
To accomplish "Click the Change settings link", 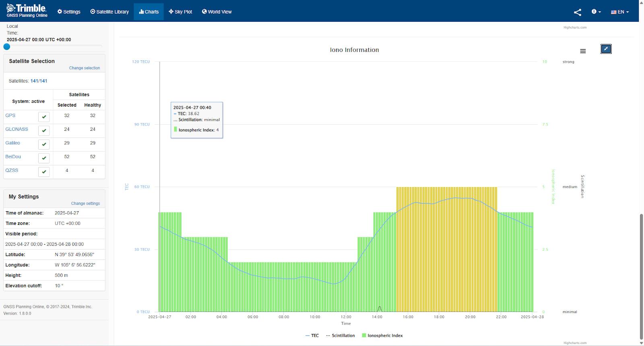I will point(85,204).
